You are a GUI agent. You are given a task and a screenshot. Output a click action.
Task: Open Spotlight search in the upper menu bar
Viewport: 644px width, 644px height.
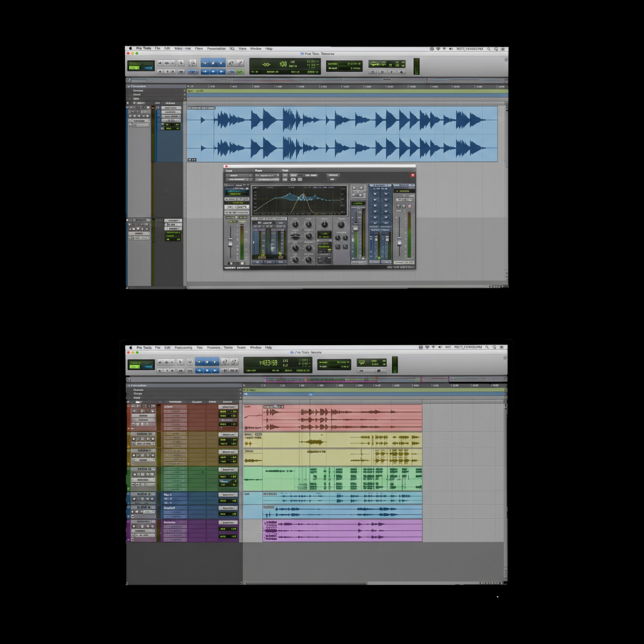tap(489, 49)
